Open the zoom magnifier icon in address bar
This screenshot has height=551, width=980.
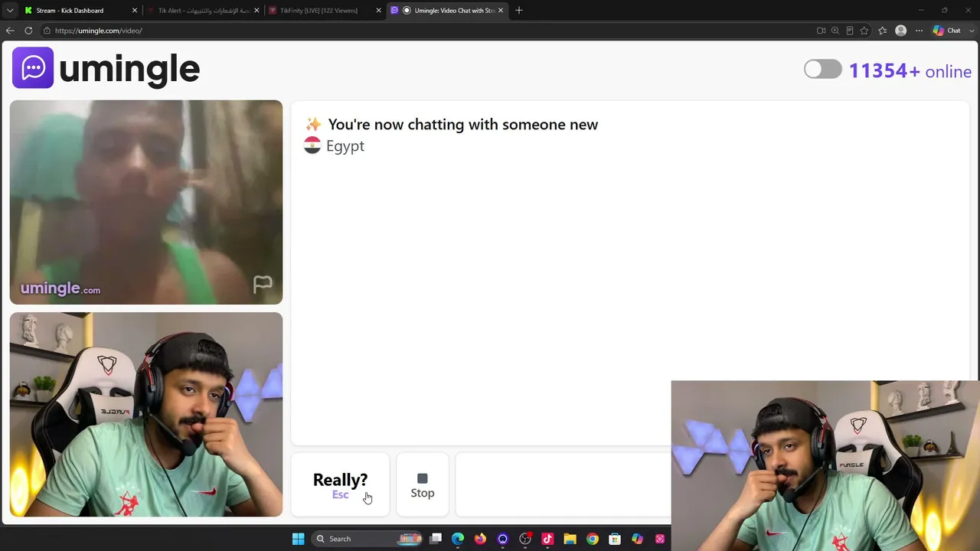click(x=835, y=31)
